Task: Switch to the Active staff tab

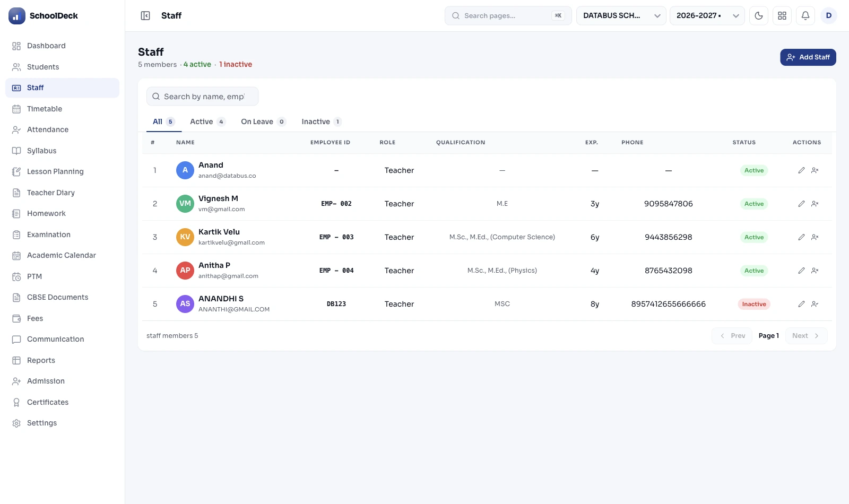Action: [207, 121]
